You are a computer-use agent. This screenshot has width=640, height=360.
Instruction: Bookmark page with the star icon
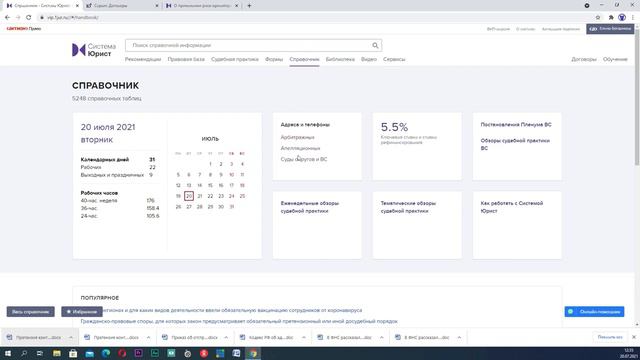point(598,18)
